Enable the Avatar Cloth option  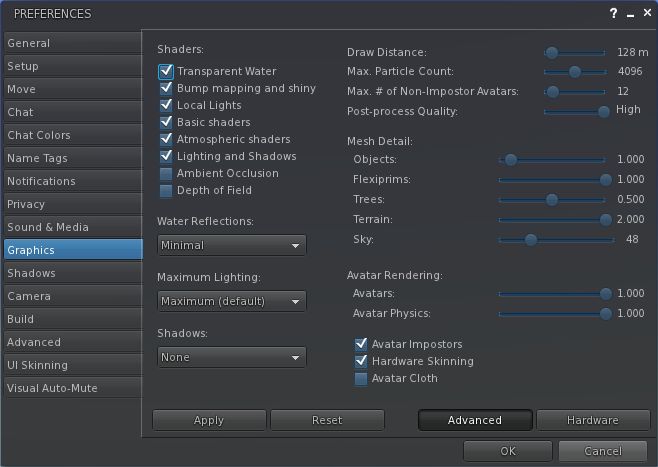tap(361, 379)
